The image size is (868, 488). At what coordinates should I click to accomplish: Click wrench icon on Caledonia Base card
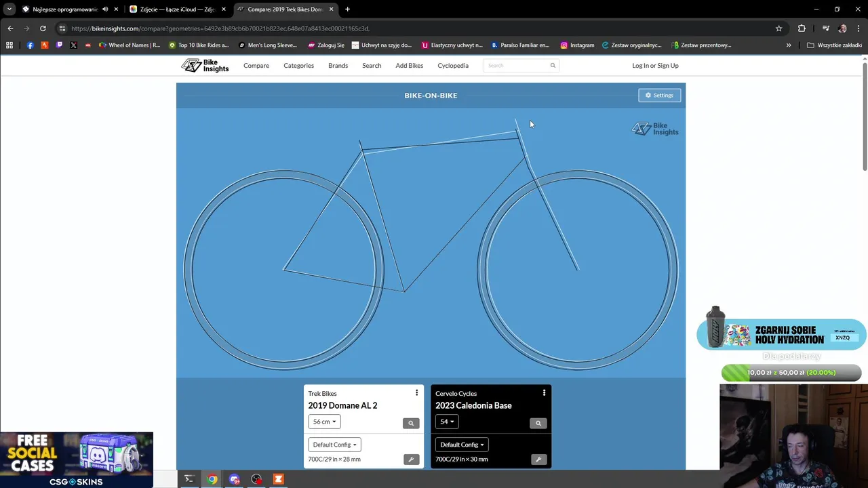[x=538, y=460]
